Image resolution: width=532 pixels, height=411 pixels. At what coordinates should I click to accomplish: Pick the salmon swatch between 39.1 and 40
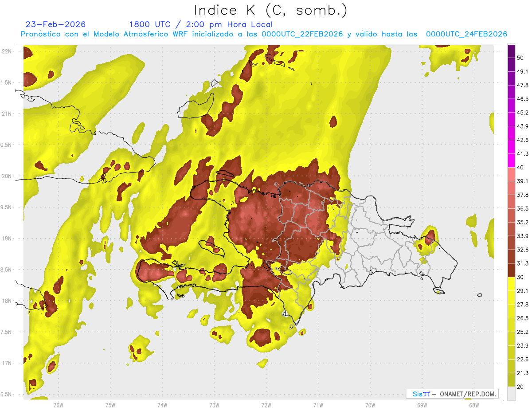[x=512, y=174]
